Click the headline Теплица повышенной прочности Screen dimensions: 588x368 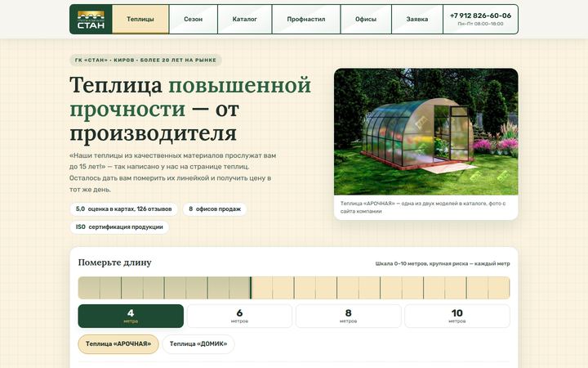(190, 109)
